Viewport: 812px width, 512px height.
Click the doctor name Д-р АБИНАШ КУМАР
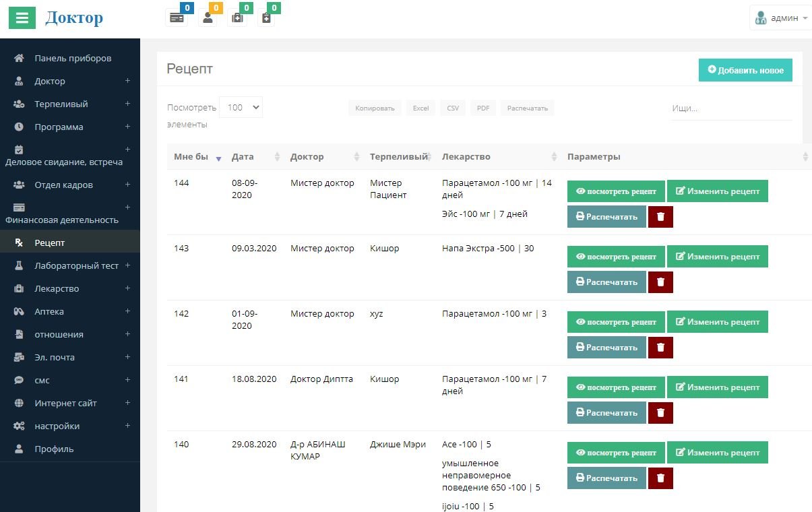click(318, 451)
